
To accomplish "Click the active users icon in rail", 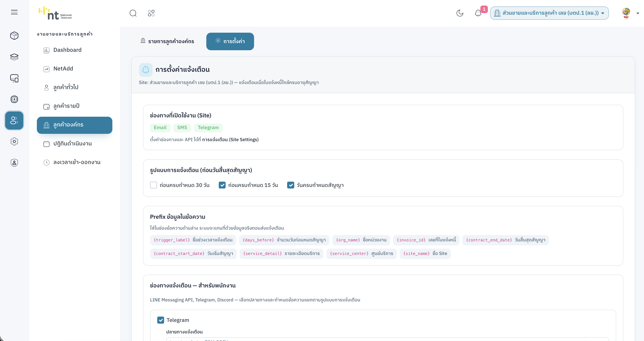I will [x=14, y=120].
